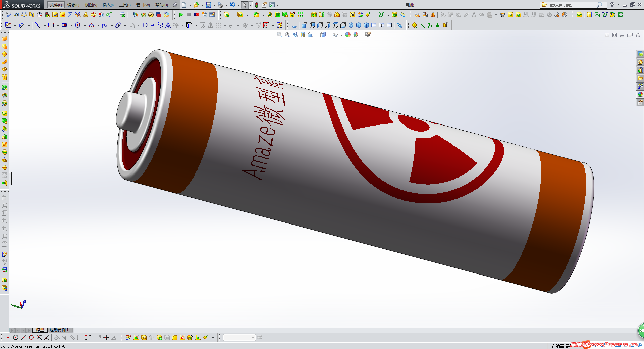Image resolution: width=644 pixels, height=349 pixels.
Task: Select the Smart Dimension tool
Action: (x=21, y=25)
